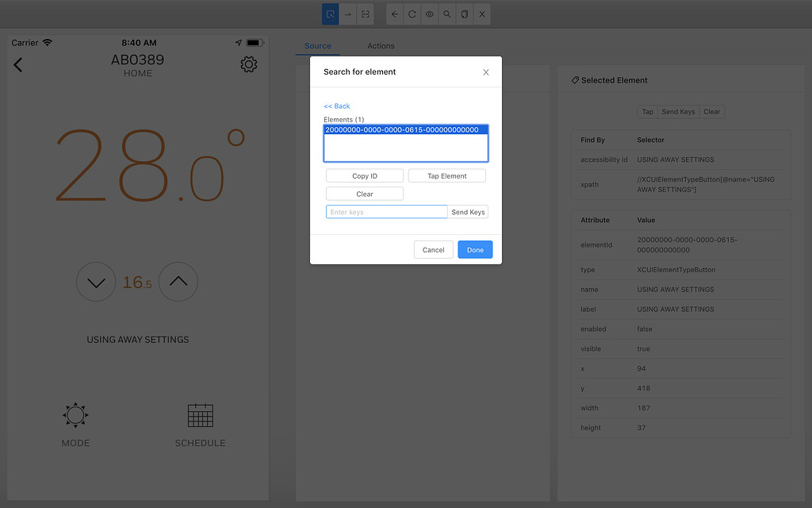Lower the setpoint with the down chevron
812x508 pixels.
coord(96,282)
